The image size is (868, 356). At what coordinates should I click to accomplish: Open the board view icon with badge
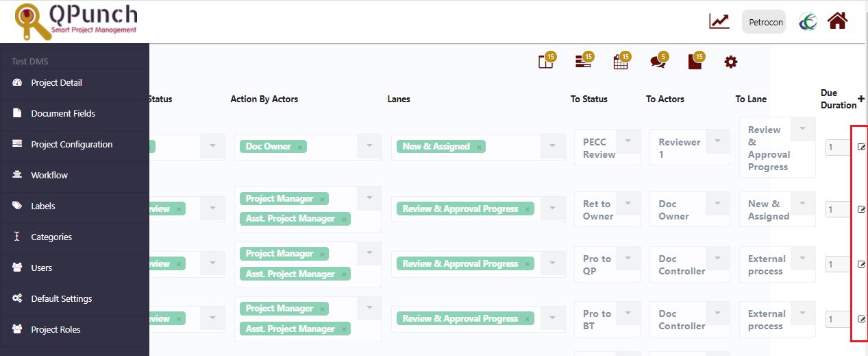[x=546, y=61]
